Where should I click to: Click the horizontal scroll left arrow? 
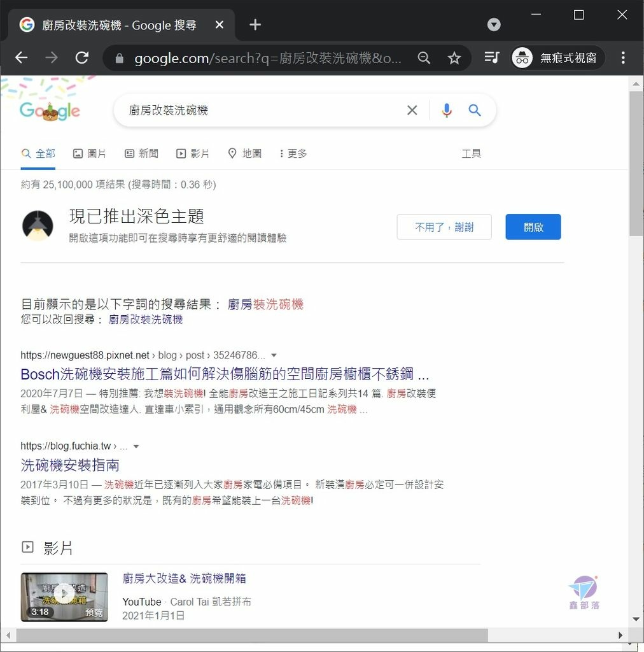click(8, 635)
